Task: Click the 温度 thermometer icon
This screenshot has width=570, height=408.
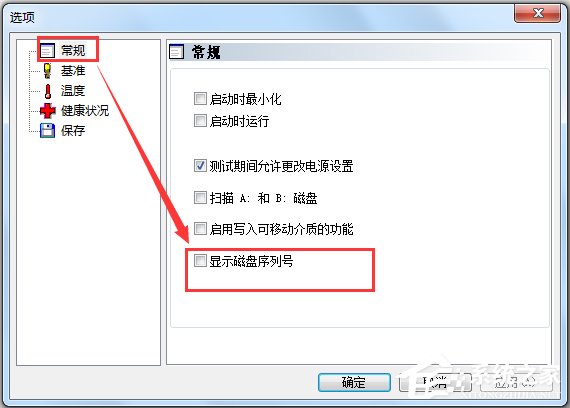Action: (48, 91)
